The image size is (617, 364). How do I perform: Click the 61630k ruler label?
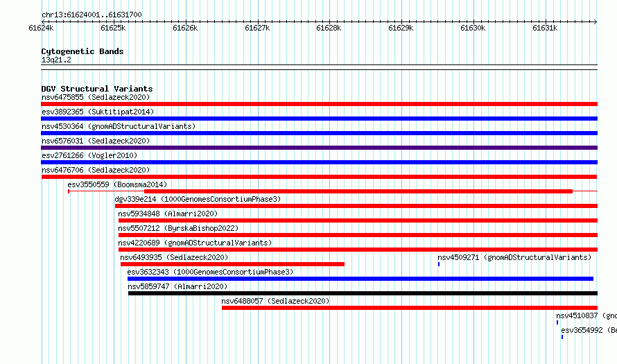(x=473, y=28)
